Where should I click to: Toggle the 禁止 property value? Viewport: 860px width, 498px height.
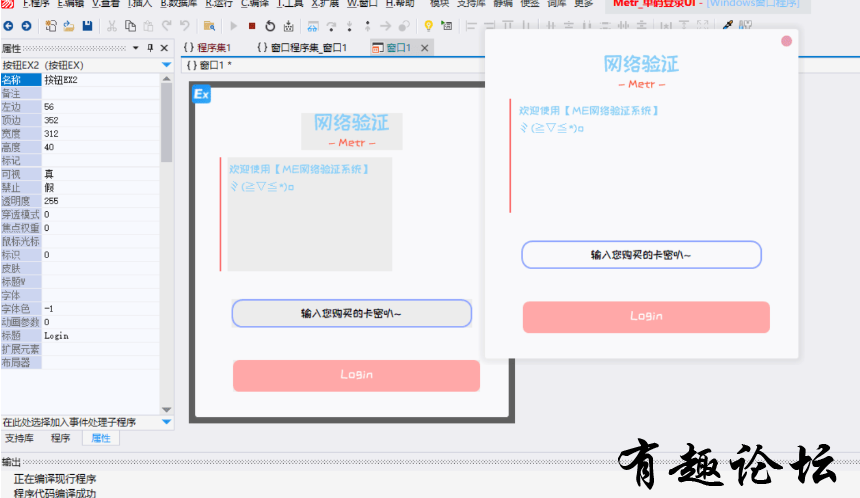[x=100, y=187]
